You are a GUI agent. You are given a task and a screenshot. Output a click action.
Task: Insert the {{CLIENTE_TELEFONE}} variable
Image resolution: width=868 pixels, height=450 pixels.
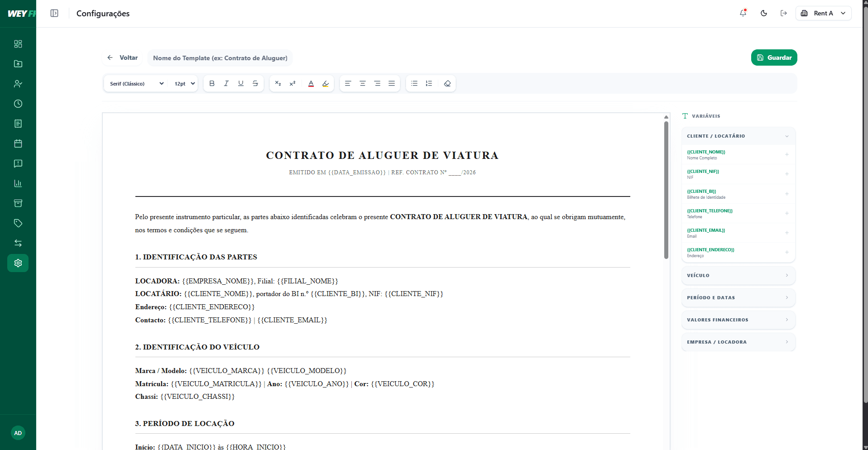[x=738, y=213]
